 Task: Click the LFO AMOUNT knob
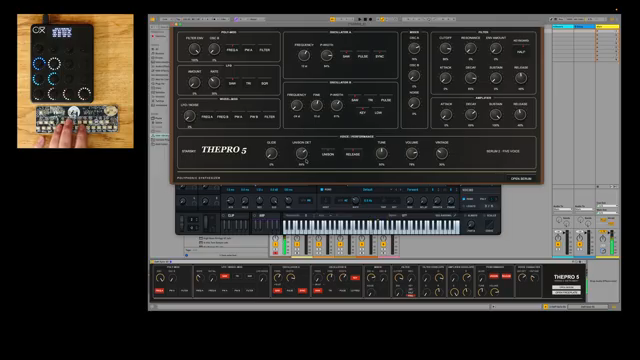(194, 82)
